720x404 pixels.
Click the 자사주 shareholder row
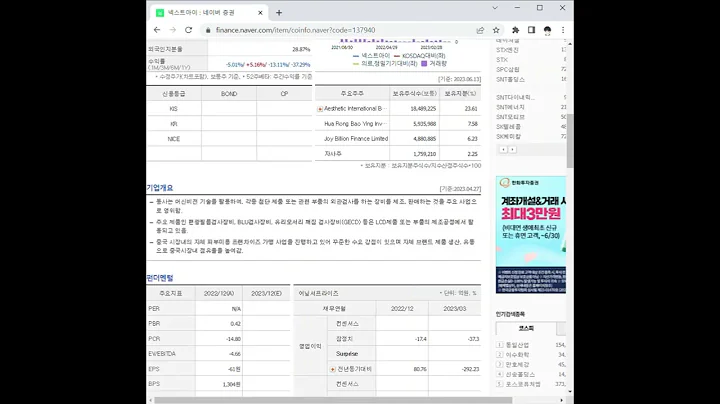398,154
